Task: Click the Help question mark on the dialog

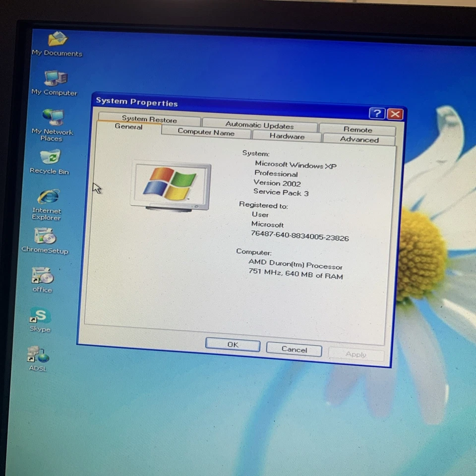Action: point(377,114)
